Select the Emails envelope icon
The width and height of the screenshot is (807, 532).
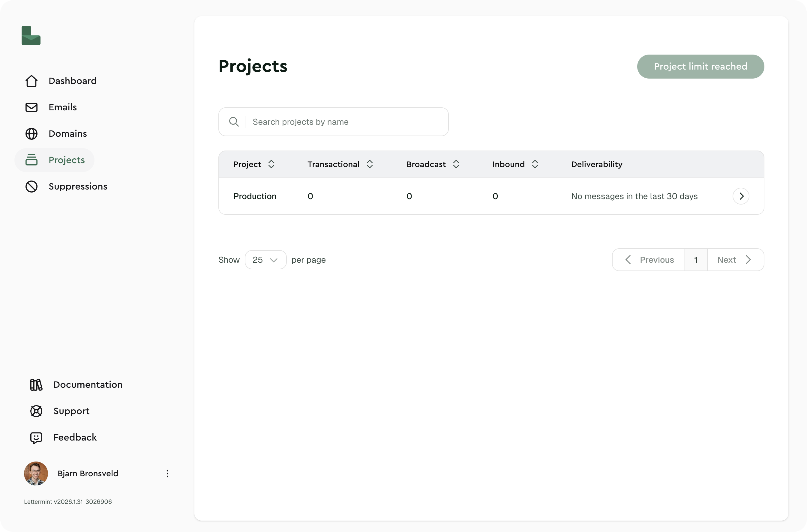[x=31, y=107]
